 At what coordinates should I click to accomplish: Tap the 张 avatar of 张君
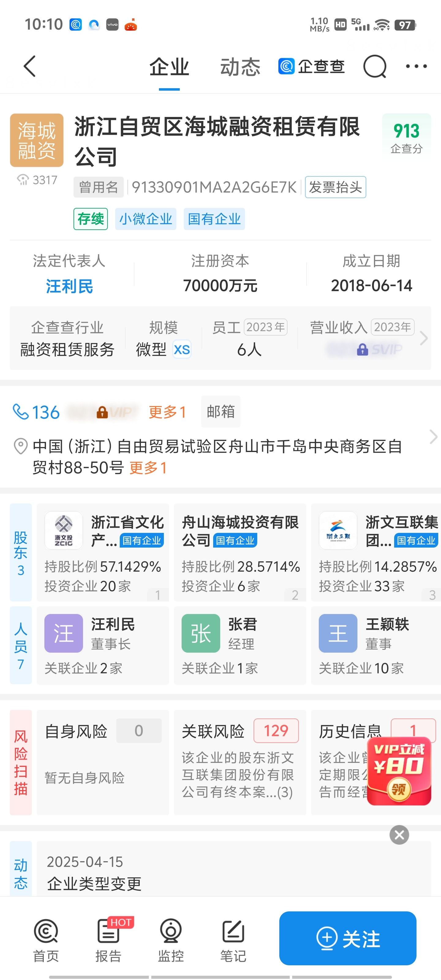coord(201,633)
